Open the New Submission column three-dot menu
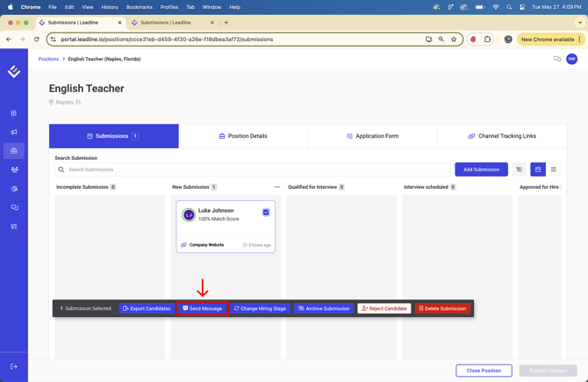Image resolution: width=588 pixels, height=382 pixels. [277, 187]
